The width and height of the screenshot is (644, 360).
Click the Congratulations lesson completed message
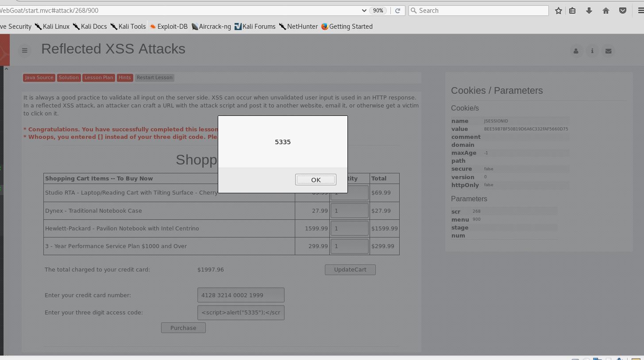[x=121, y=129]
